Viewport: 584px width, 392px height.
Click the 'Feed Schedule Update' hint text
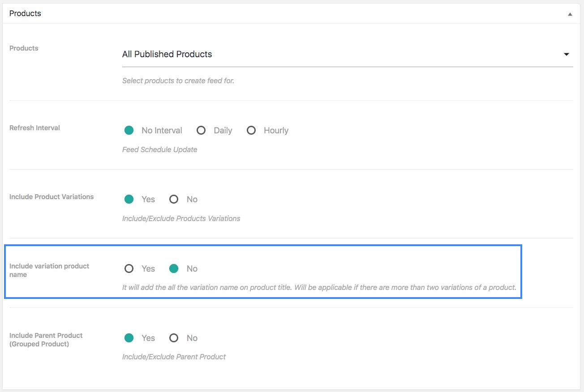160,149
